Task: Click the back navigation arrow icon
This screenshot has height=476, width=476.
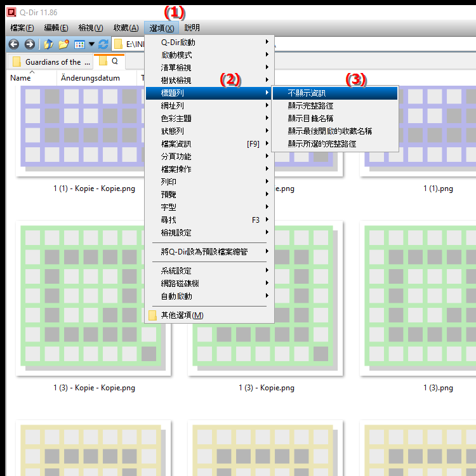Action: pyautogui.click(x=14, y=44)
